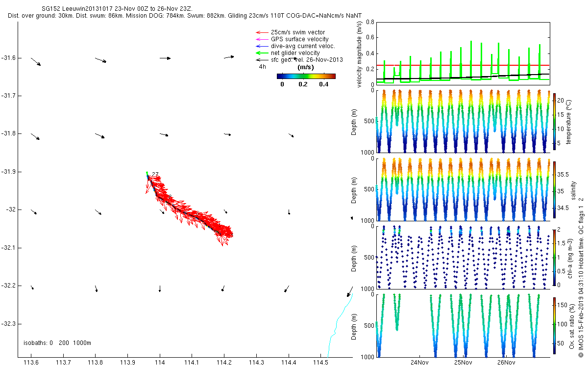Click the large black arrow near the cyan isobath
This screenshot has width=588, height=368.
349,292
